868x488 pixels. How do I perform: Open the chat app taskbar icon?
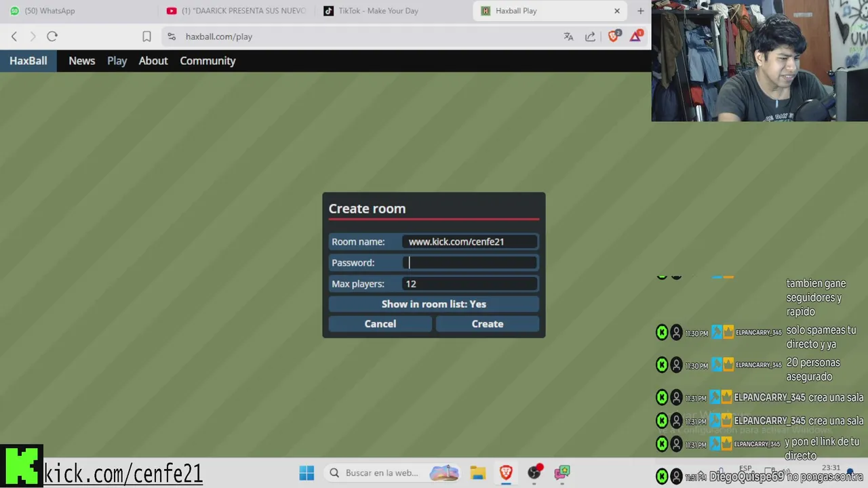click(562, 472)
